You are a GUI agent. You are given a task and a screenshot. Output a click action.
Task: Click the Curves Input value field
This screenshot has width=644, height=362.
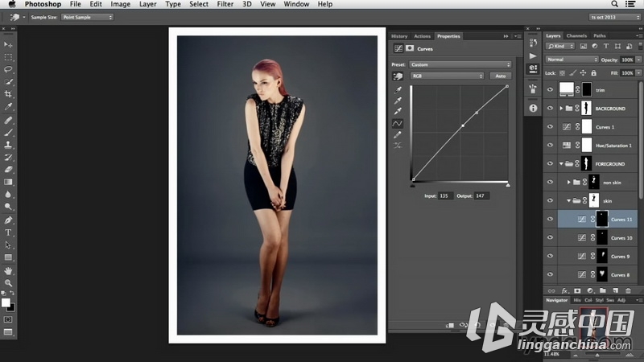point(445,195)
